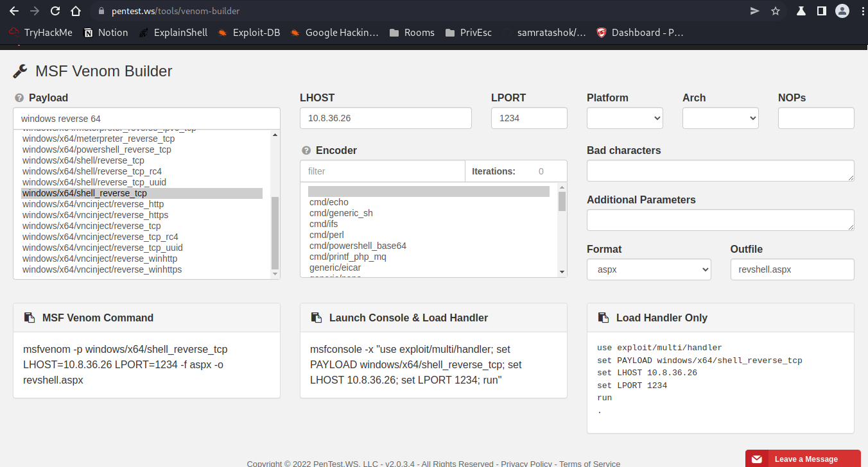Click the Additional Parameters text area

(720, 220)
